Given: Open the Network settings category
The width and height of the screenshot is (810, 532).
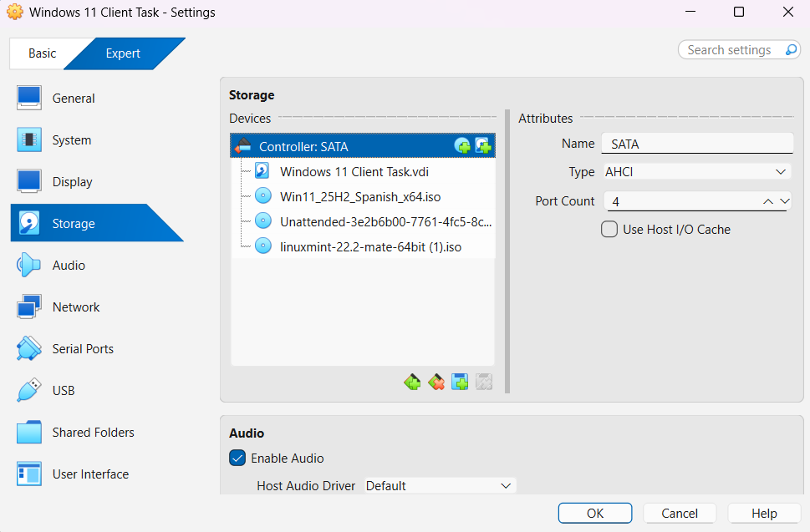Looking at the screenshot, I should [76, 307].
